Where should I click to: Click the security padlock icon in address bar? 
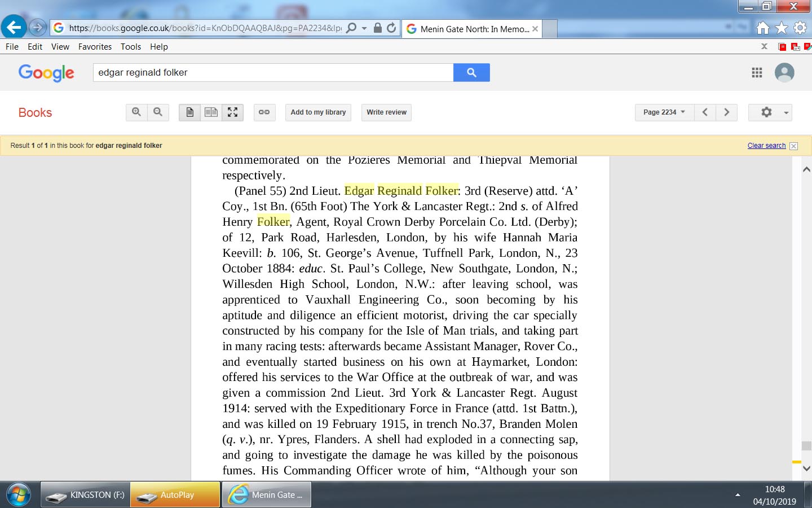pyautogui.click(x=378, y=28)
